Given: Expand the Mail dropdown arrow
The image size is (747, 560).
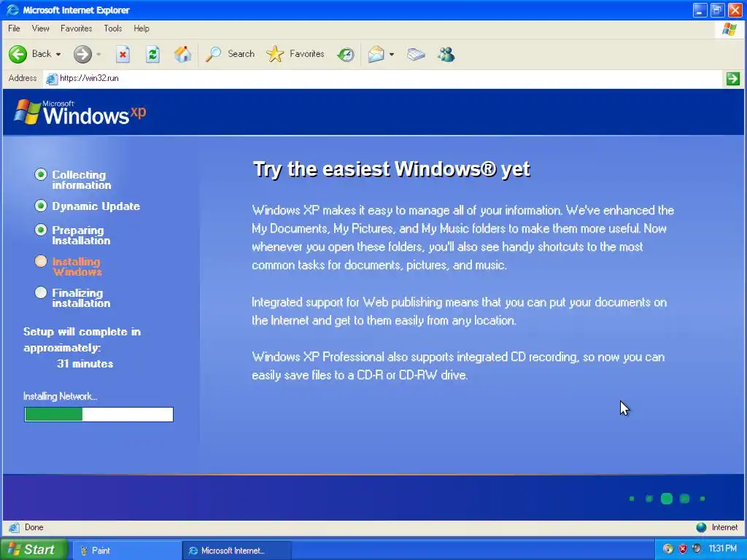Looking at the screenshot, I should (392, 54).
